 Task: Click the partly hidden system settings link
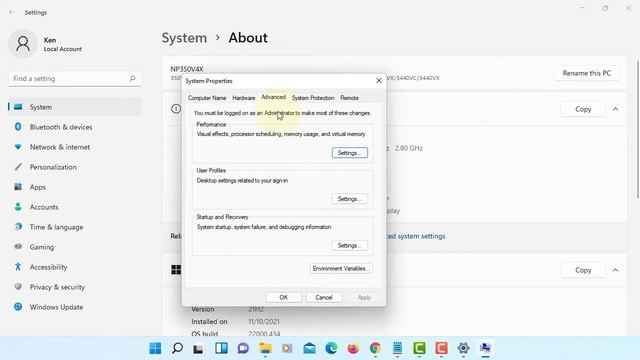pyautogui.click(x=416, y=236)
